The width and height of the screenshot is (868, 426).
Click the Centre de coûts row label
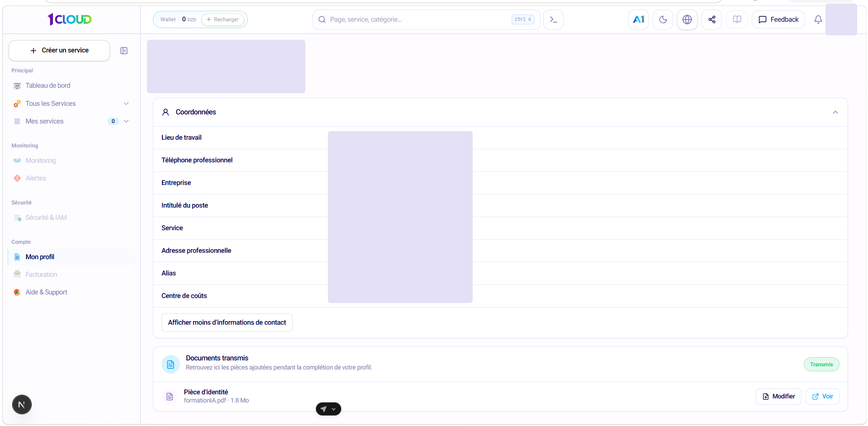[x=184, y=296]
